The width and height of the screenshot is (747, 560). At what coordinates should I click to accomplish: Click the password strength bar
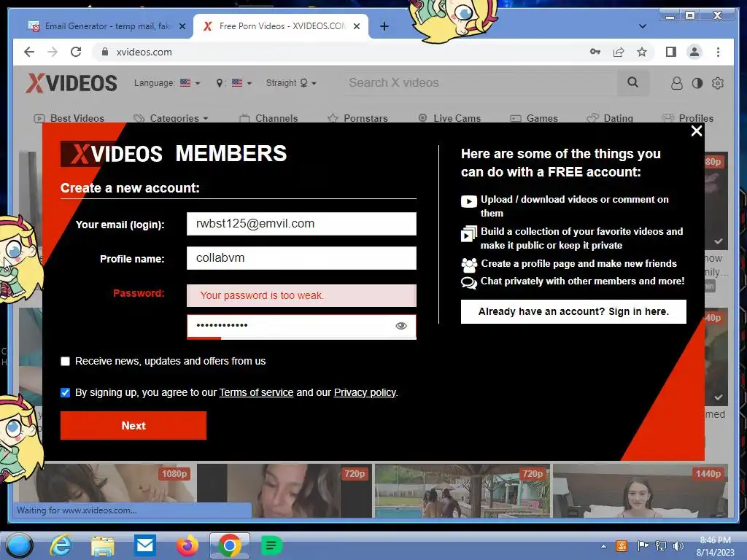pyautogui.click(x=301, y=338)
